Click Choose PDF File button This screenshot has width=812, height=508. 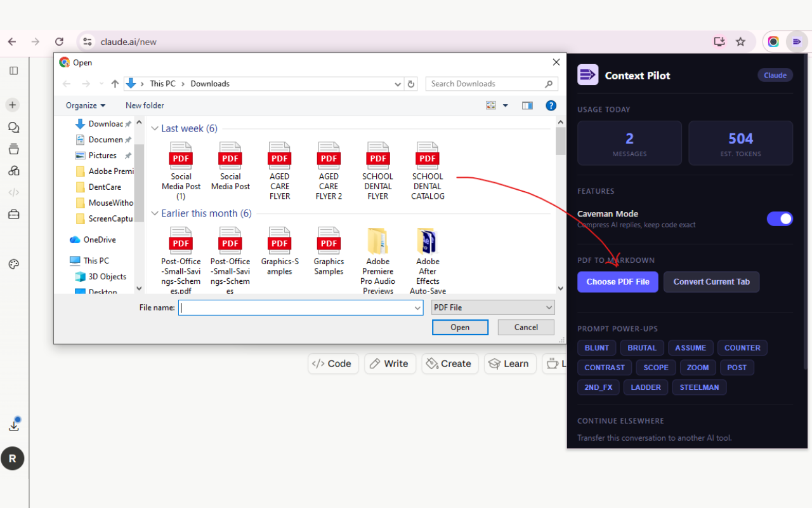click(x=618, y=282)
